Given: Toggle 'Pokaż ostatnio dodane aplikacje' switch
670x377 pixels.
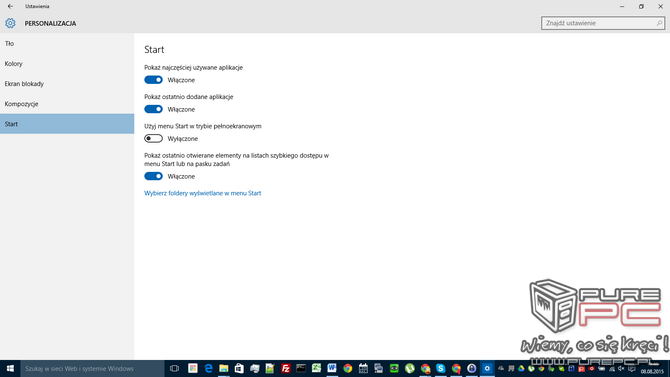Looking at the screenshot, I should click(x=153, y=109).
